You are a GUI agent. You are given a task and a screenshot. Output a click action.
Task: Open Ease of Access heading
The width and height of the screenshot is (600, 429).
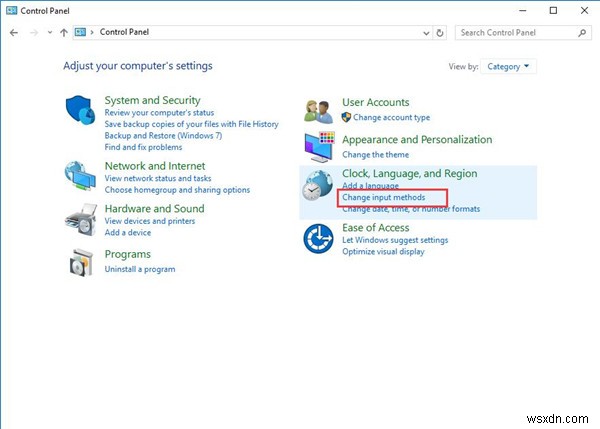[376, 228]
